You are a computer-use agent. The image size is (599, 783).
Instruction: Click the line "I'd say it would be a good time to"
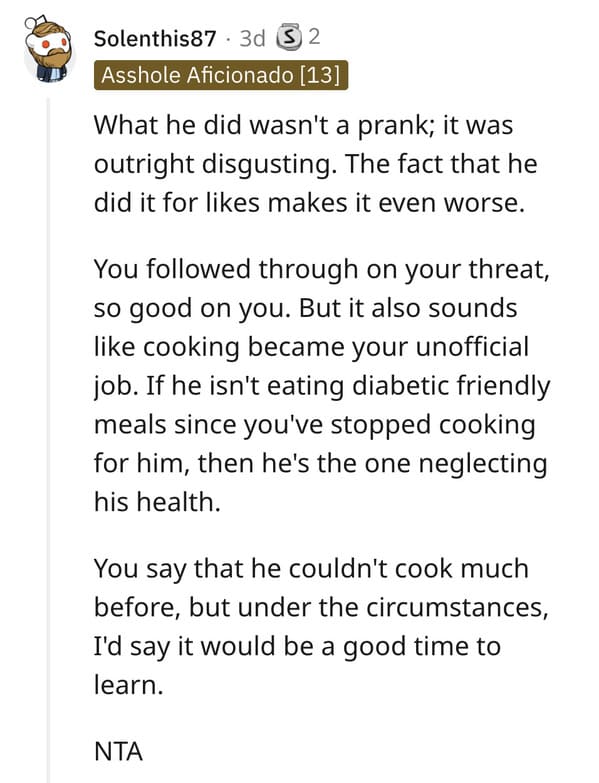click(297, 647)
